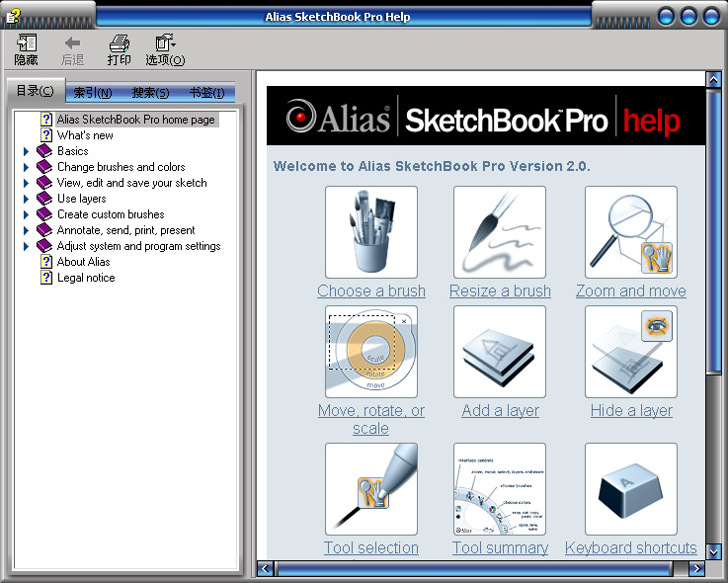Click the vertical scrollbar thumb
This screenshot has width=728, height=583.
tap(713, 230)
